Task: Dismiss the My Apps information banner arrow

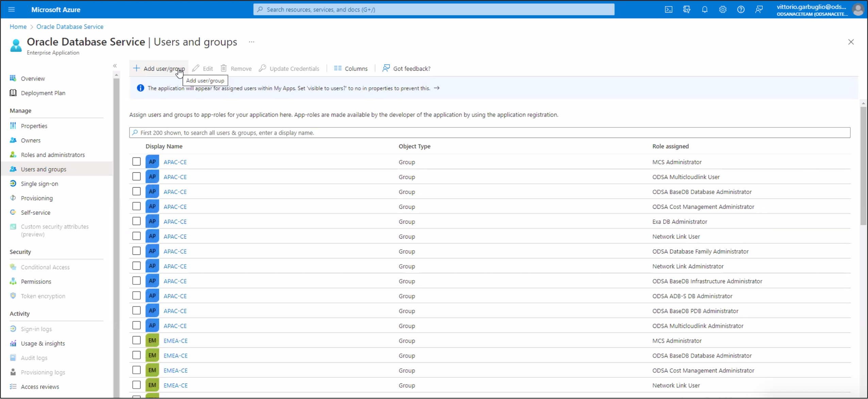Action: [x=437, y=88]
